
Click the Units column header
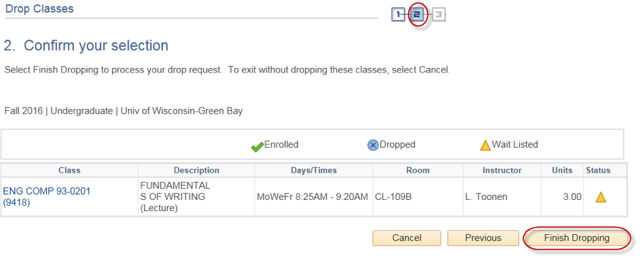pos(562,170)
